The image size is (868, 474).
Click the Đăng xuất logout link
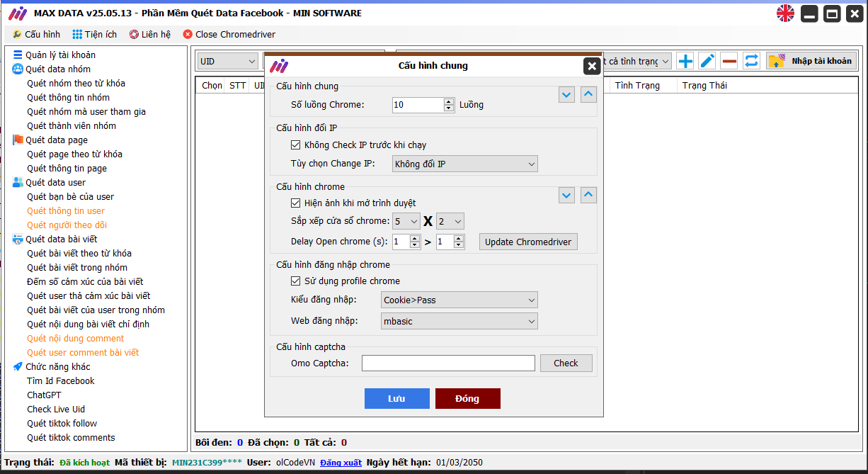click(341, 463)
